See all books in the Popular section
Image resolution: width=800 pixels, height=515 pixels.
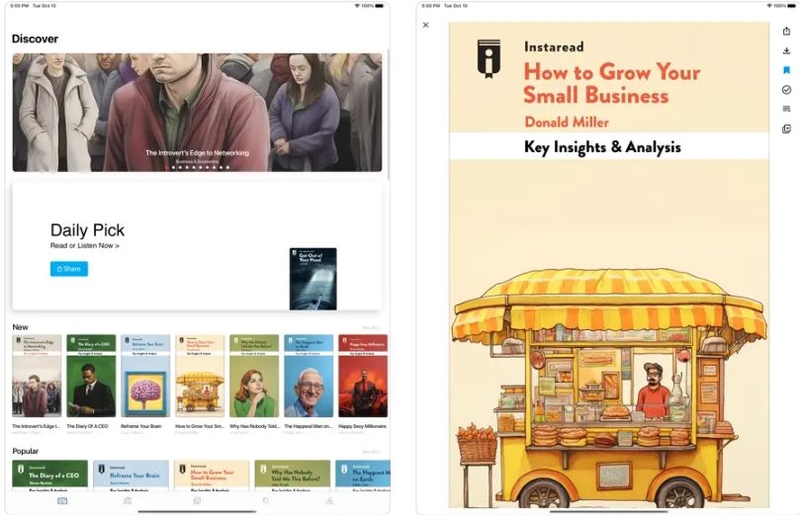coord(371,452)
